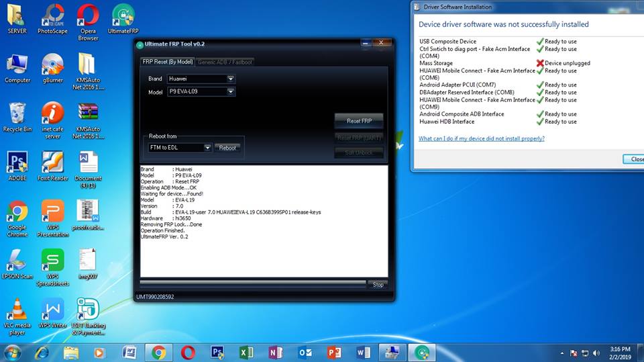
Task: Select the img007 file on the desktop
Action: pyautogui.click(x=88, y=264)
